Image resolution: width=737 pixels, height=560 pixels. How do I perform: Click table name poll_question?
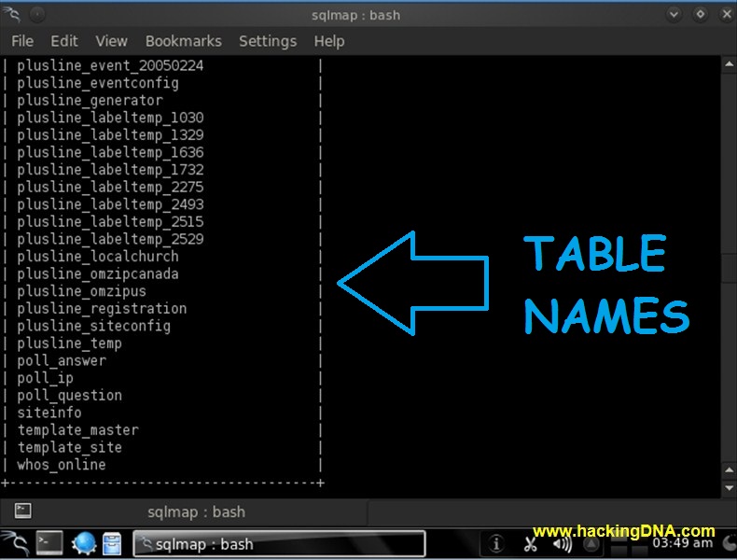coord(70,396)
